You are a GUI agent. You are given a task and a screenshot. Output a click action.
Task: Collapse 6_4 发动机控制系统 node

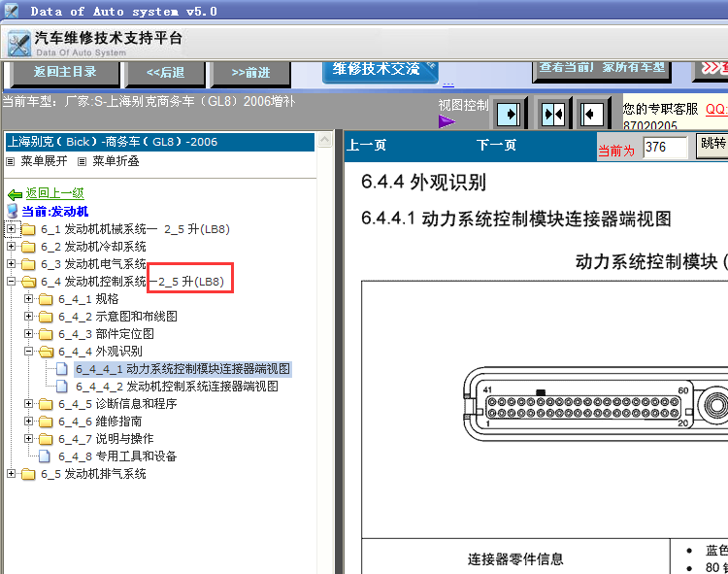[11, 281]
